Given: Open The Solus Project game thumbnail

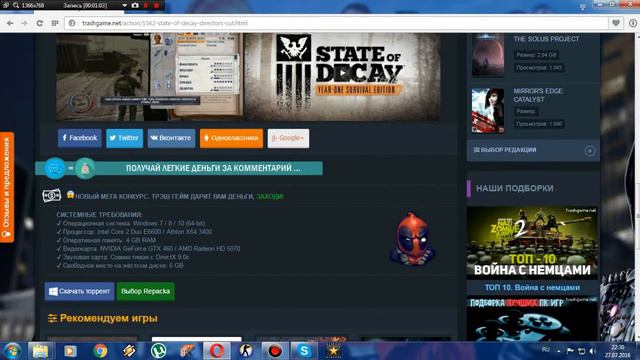Looking at the screenshot, I should (x=488, y=56).
